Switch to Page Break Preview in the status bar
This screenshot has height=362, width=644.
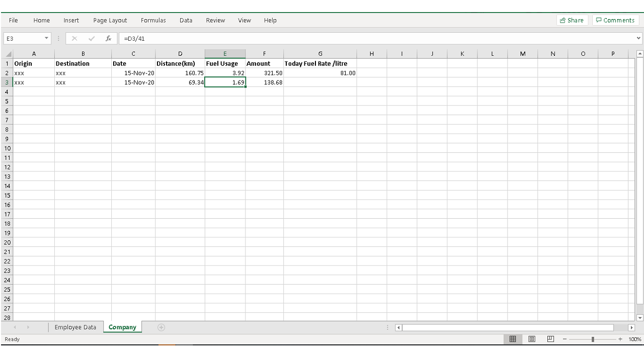(550, 339)
